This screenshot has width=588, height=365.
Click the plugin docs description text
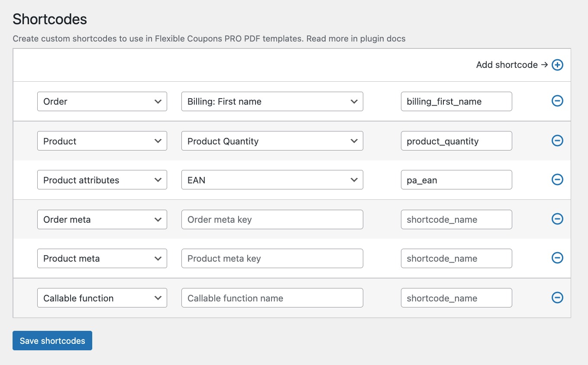[x=209, y=38]
